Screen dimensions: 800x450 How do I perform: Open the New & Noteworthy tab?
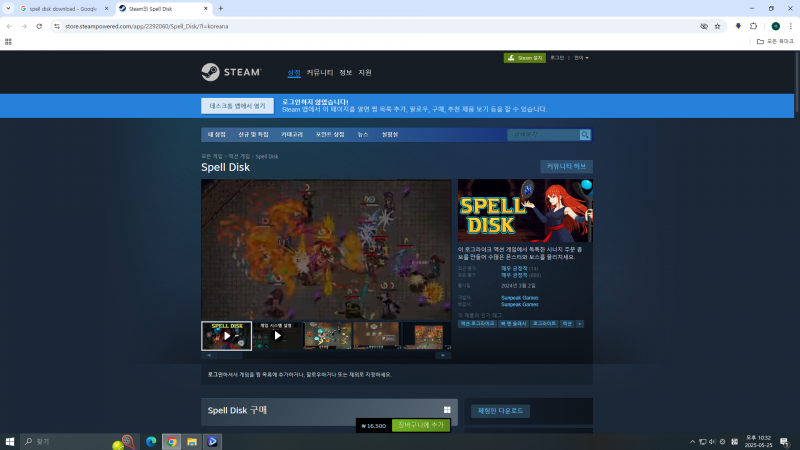tap(253, 135)
